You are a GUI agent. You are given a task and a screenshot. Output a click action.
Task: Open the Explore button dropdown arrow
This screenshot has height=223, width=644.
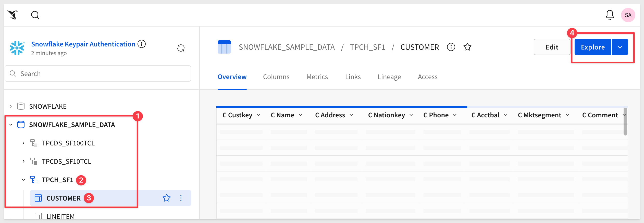[x=620, y=47]
